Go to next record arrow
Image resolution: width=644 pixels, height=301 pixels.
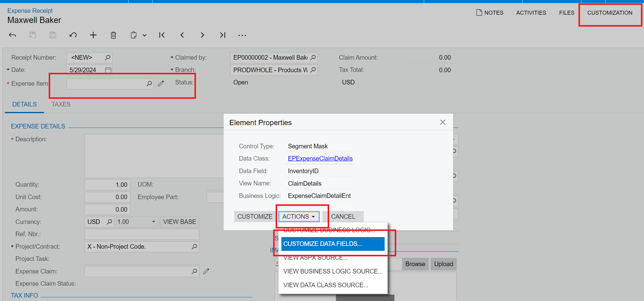(x=202, y=35)
